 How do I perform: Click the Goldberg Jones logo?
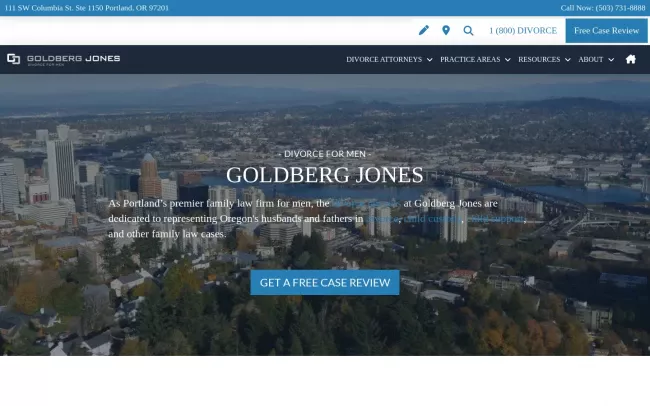point(63,59)
